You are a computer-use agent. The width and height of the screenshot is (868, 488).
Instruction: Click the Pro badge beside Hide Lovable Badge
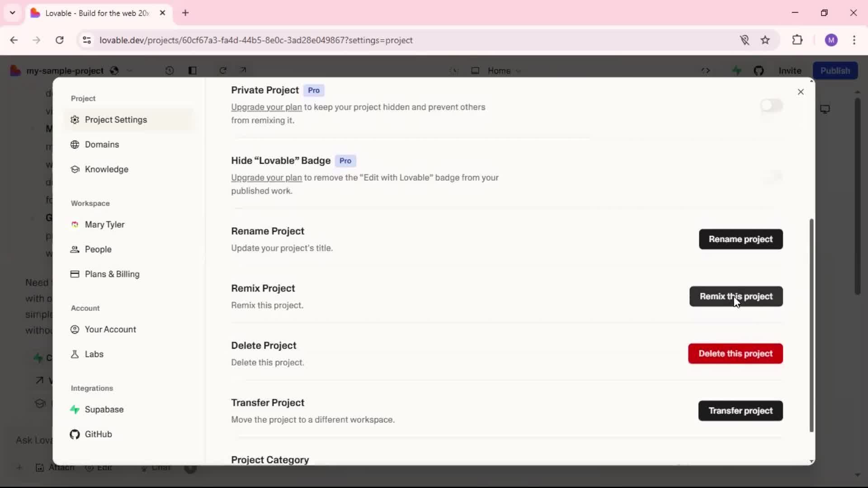(345, 161)
